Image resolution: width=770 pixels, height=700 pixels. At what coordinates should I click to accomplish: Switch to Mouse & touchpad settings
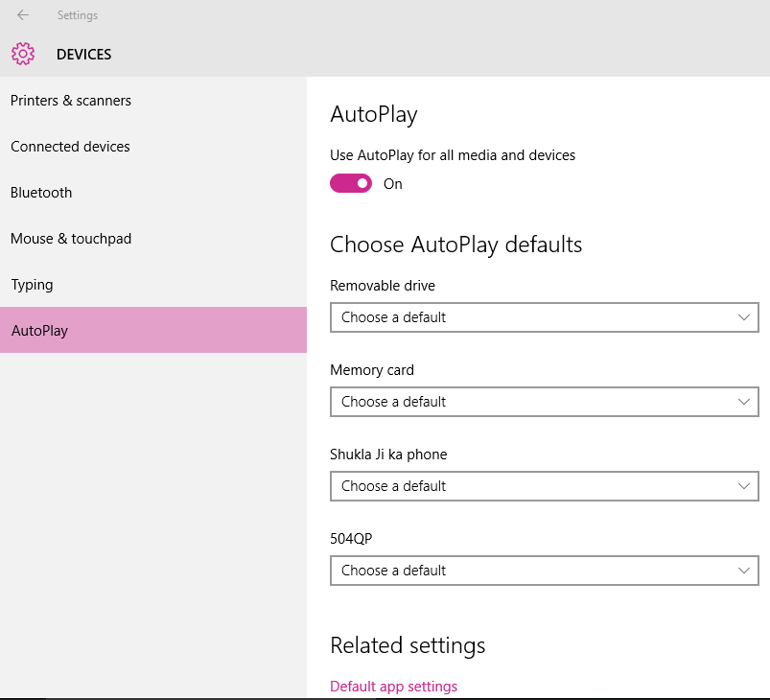(x=71, y=239)
